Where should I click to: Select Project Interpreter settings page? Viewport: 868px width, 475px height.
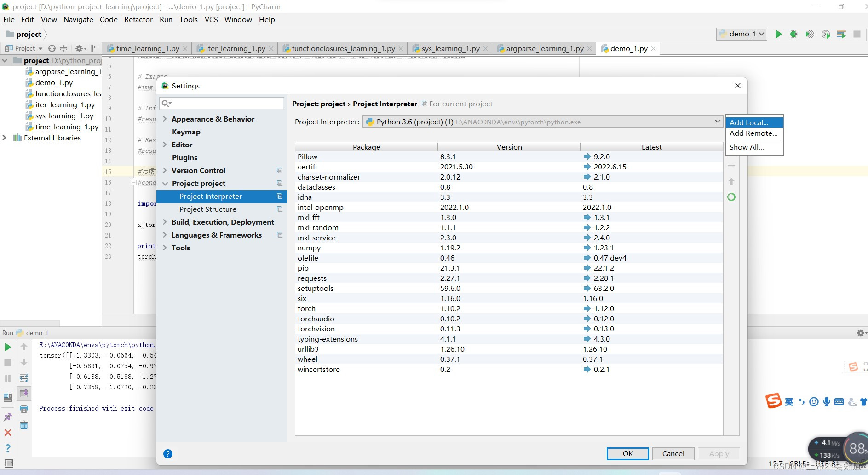click(222, 196)
